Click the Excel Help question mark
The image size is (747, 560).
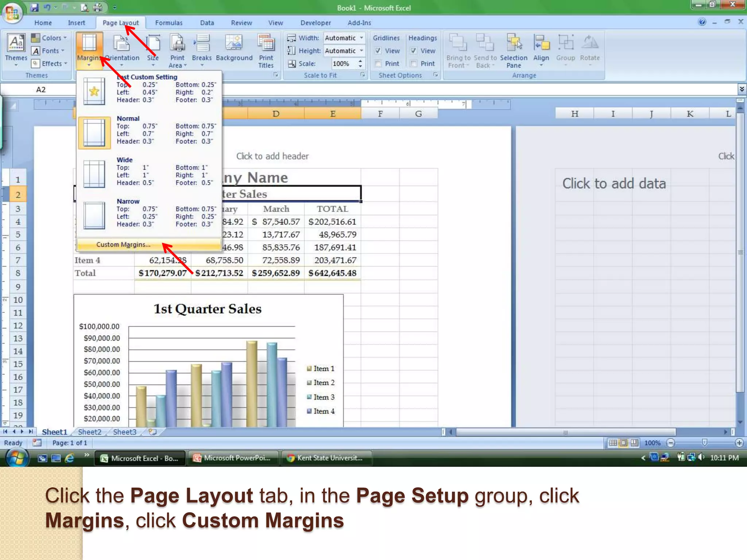click(x=702, y=22)
